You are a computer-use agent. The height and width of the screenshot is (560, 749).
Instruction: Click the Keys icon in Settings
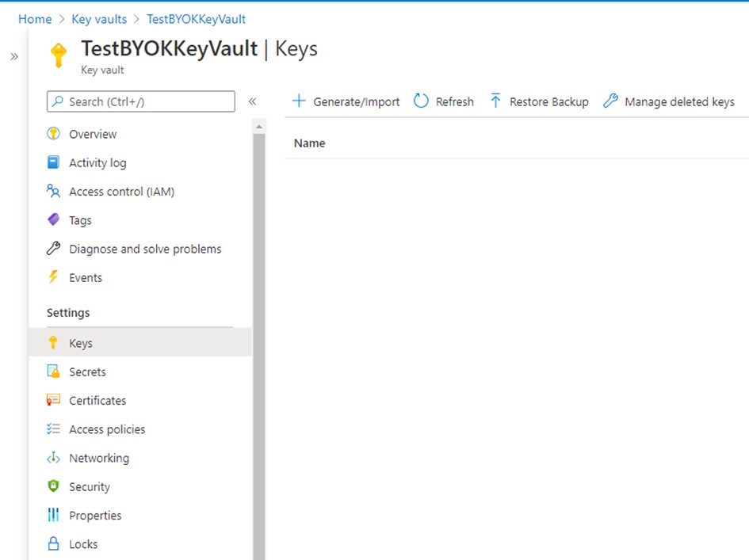(x=53, y=342)
